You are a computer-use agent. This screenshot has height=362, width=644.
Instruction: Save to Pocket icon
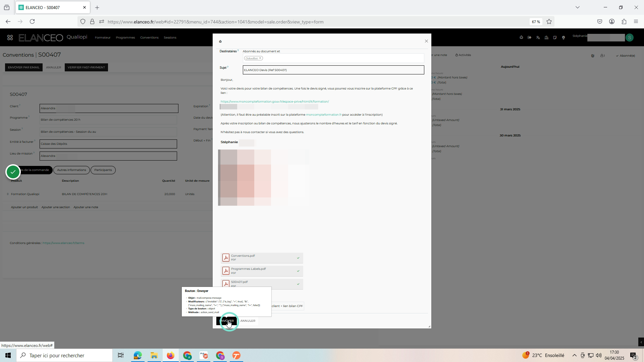[x=600, y=22]
